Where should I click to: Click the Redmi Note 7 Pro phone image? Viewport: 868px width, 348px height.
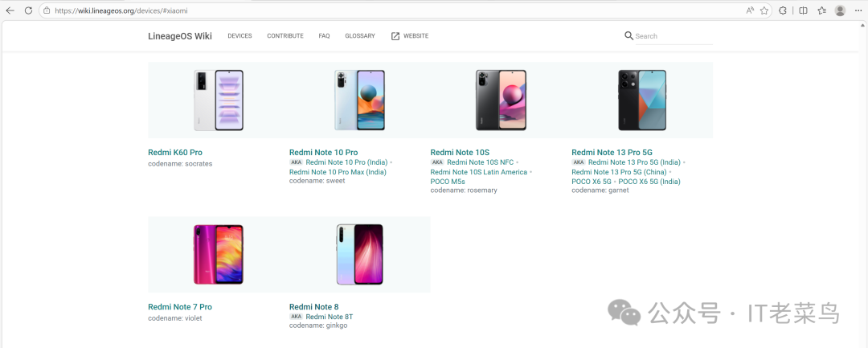[x=218, y=254]
